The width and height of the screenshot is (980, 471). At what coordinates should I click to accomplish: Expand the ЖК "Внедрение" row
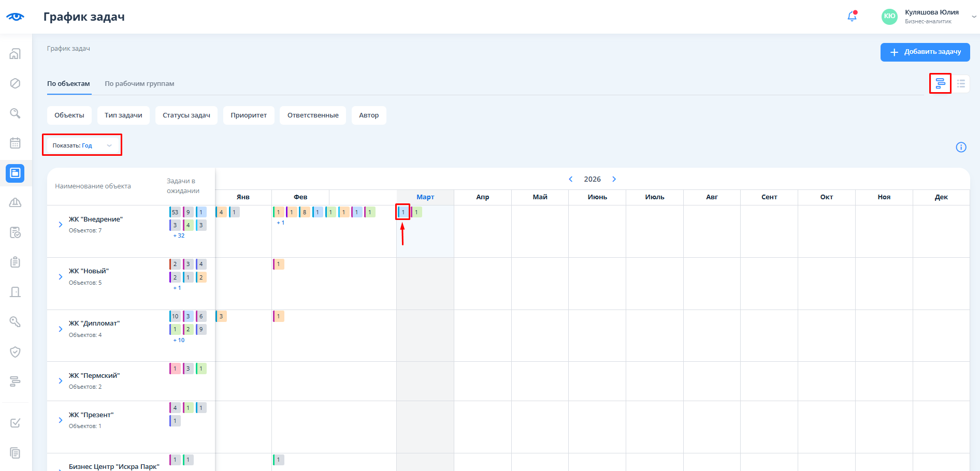coord(61,225)
